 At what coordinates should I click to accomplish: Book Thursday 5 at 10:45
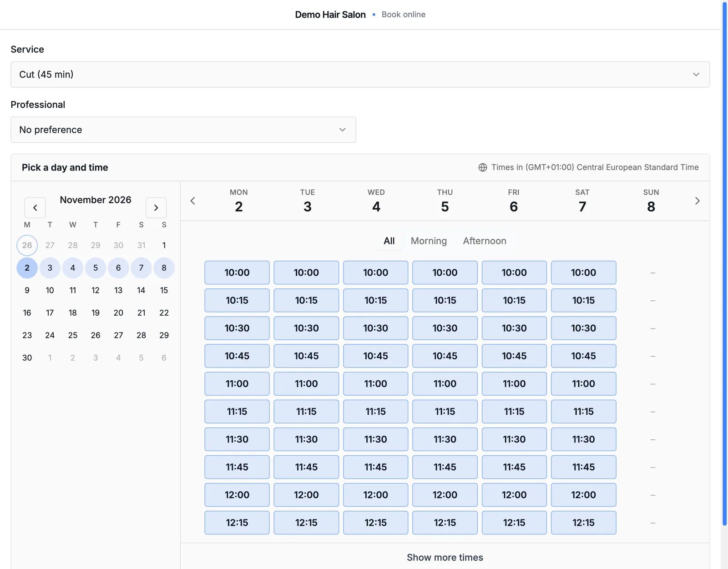(x=445, y=356)
